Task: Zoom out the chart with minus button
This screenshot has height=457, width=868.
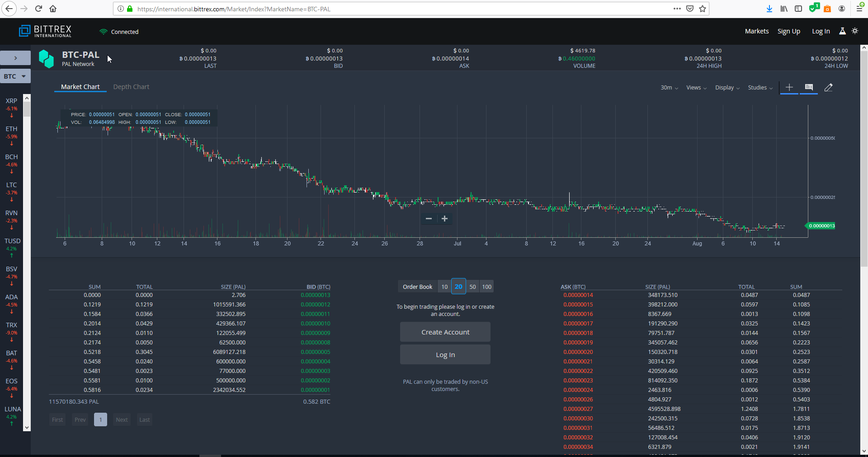Action: pyautogui.click(x=429, y=219)
